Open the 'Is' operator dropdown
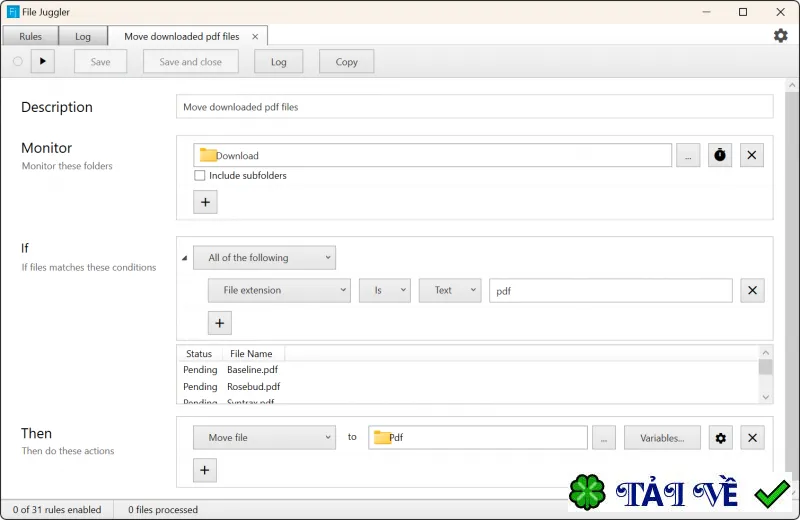Screen dimensions: 800x520 pyautogui.click(x=385, y=290)
